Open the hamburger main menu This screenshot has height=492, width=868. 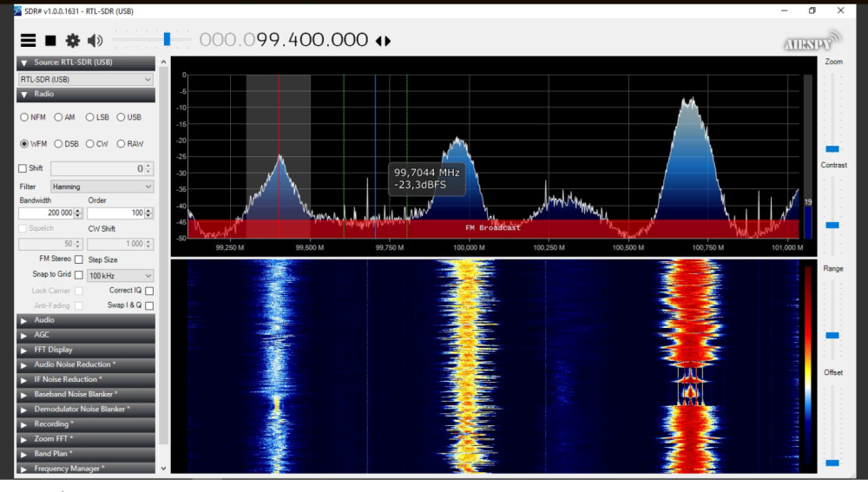click(x=29, y=41)
